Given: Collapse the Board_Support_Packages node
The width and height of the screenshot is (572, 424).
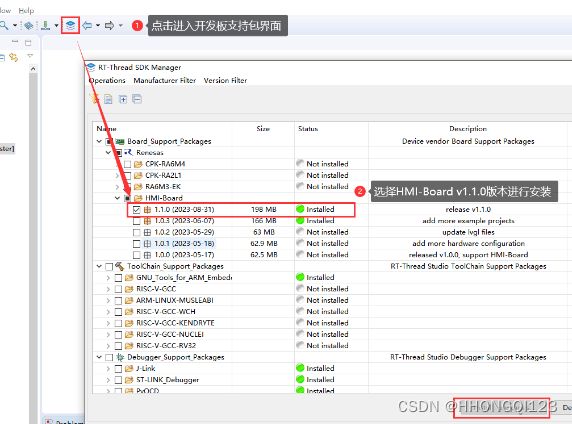Looking at the screenshot, I should (99, 141).
